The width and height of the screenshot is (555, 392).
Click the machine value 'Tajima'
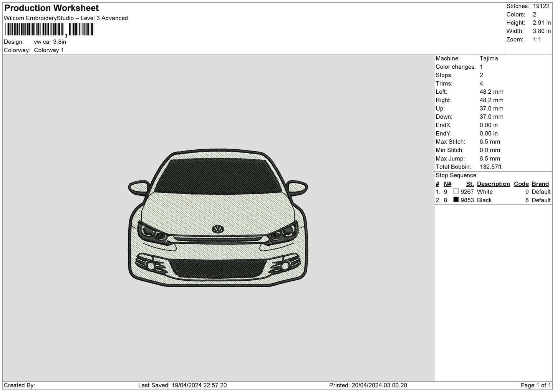(x=489, y=58)
